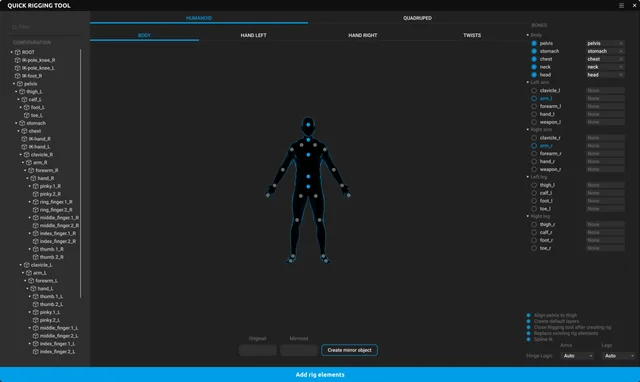
Task: Click the Add rig elements button
Action: point(320,375)
